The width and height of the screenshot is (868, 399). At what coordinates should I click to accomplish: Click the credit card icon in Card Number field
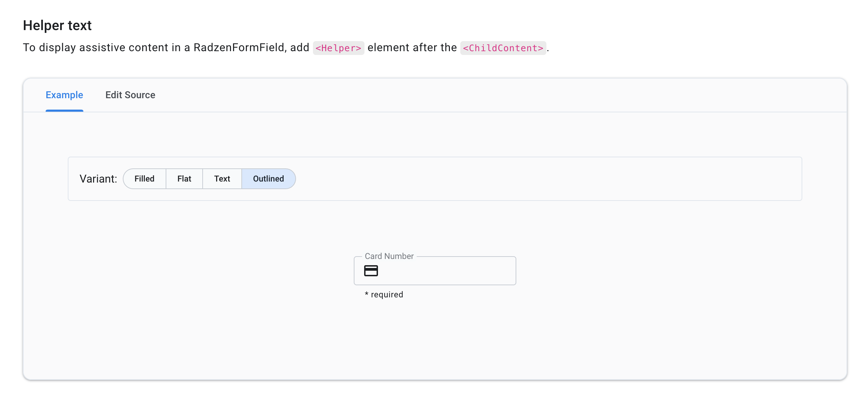click(x=371, y=271)
